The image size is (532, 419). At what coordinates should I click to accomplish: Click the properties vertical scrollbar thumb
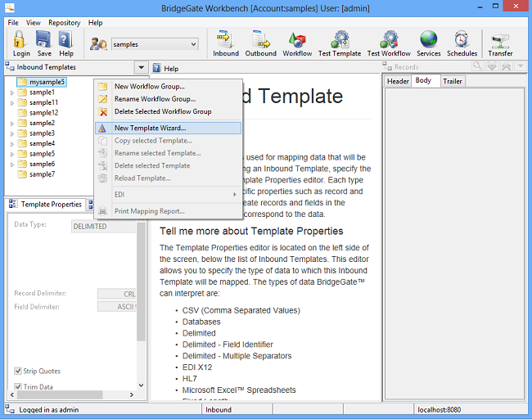pyautogui.click(x=141, y=281)
